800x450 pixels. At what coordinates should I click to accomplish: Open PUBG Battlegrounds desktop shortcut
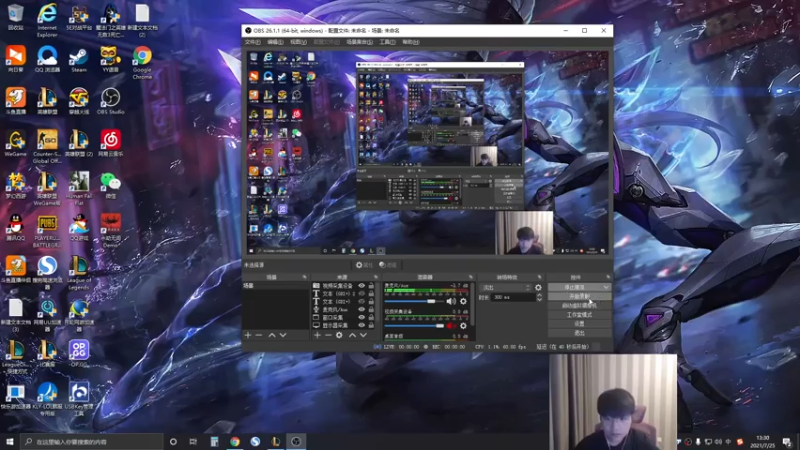(47, 231)
